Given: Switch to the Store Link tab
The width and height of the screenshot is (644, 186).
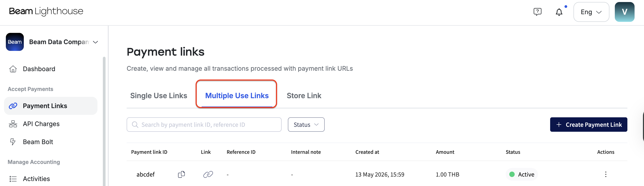Looking at the screenshot, I should pyautogui.click(x=304, y=95).
